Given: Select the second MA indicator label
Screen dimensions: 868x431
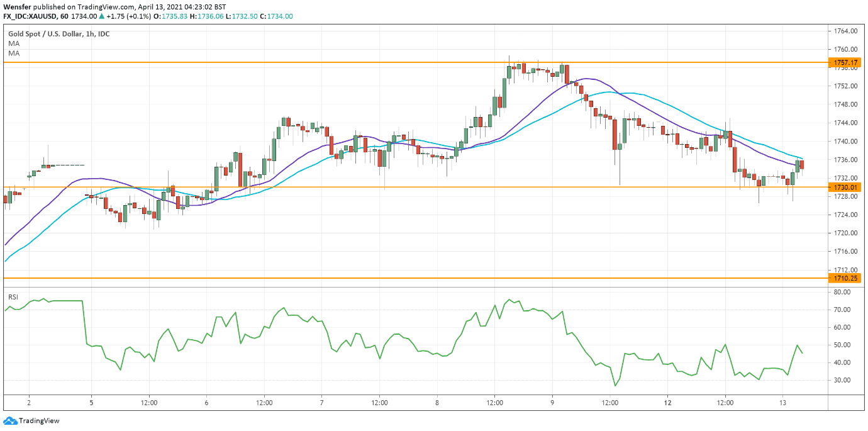Looking at the screenshot, I should tap(14, 54).
